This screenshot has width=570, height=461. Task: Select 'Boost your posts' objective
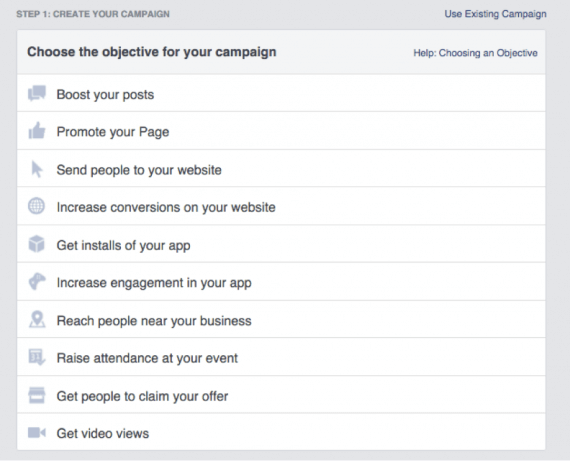click(281, 93)
